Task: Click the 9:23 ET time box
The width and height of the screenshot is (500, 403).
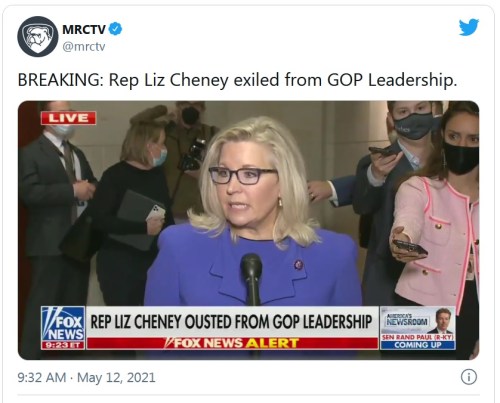Action: (63, 345)
